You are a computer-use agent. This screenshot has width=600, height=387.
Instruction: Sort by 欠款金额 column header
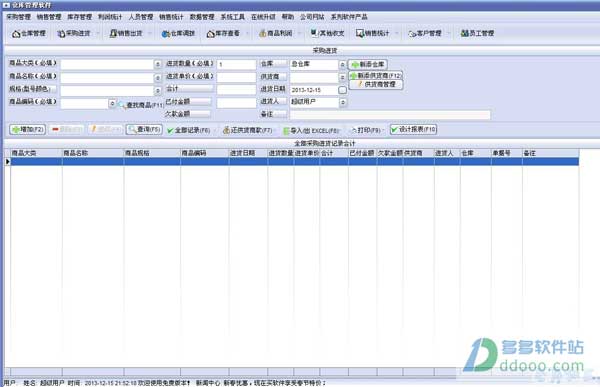[390, 153]
